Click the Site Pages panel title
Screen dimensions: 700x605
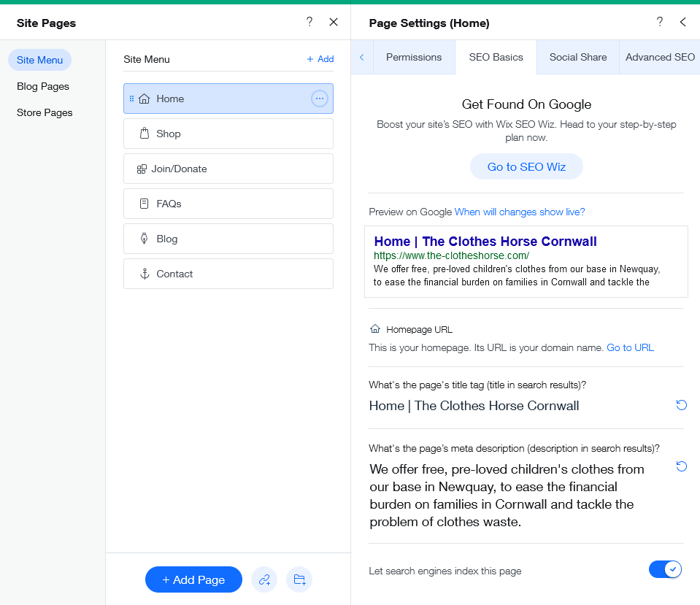[46, 23]
